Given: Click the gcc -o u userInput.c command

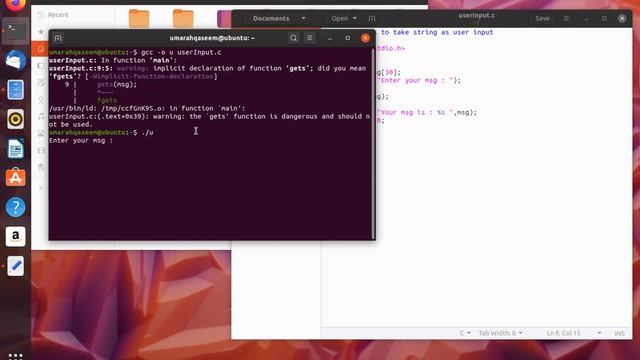Looking at the screenshot, I should tap(181, 52).
